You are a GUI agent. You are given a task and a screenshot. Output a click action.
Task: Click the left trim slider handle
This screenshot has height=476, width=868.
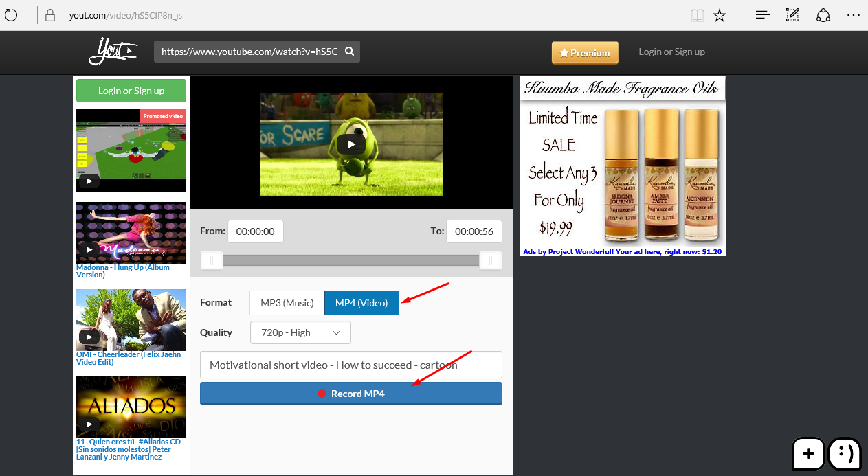coord(212,260)
